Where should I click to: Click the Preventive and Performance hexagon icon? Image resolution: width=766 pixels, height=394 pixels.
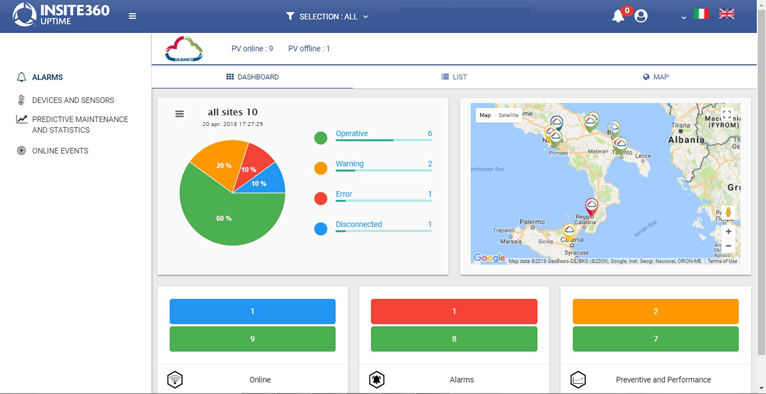coord(578,379)
